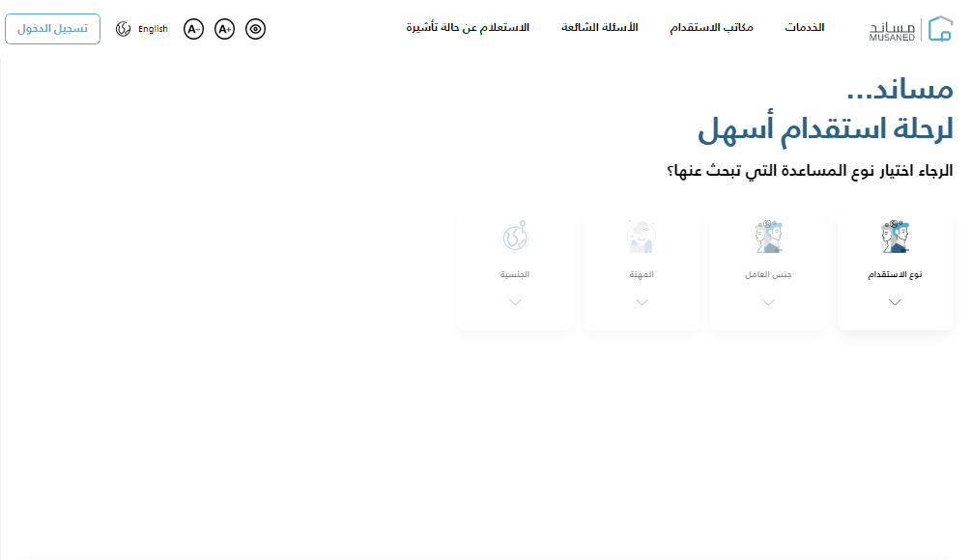Click the الرجاء اختيار نوع المساعدة prompt

pos(810,171)
